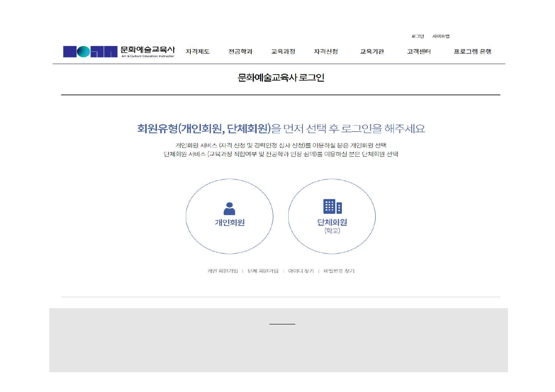Image resolution: width=555 pixels, height=392 pixels.
Task: Select 자격신청 in the navigation bar
Action: point(326,52)
